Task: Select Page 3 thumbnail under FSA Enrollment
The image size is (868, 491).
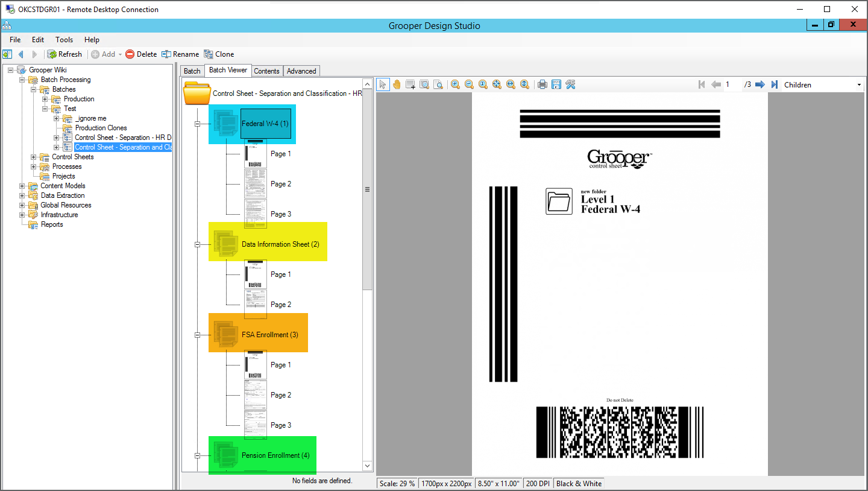Action: coord(256,425)
